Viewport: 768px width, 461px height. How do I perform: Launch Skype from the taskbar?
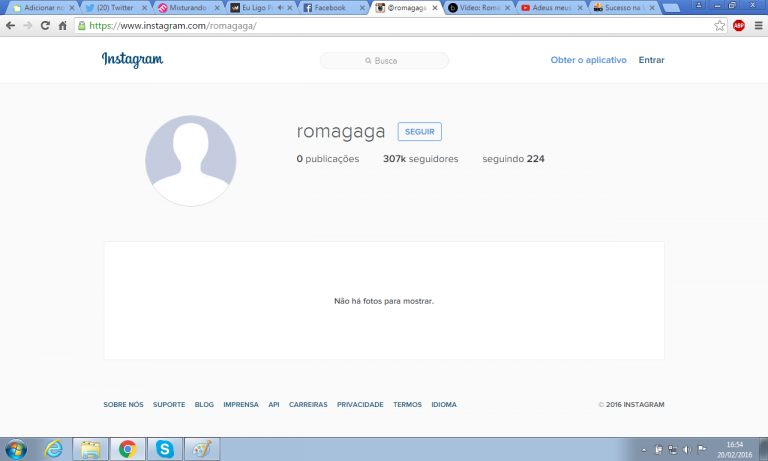[x=164, y=449]
